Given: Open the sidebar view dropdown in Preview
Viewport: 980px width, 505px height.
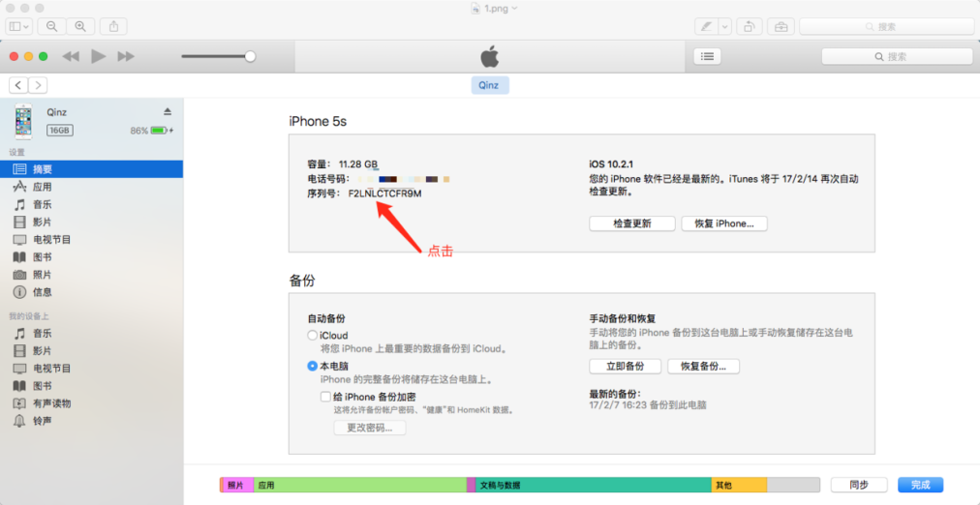Looking at the screenshot, I should click(x=18, y=26).
